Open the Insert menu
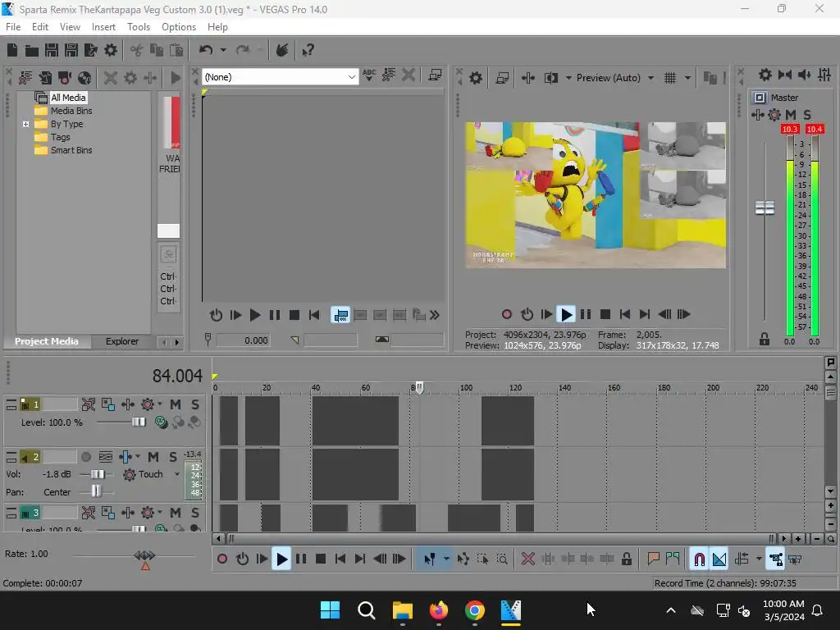 pos(103,27)
